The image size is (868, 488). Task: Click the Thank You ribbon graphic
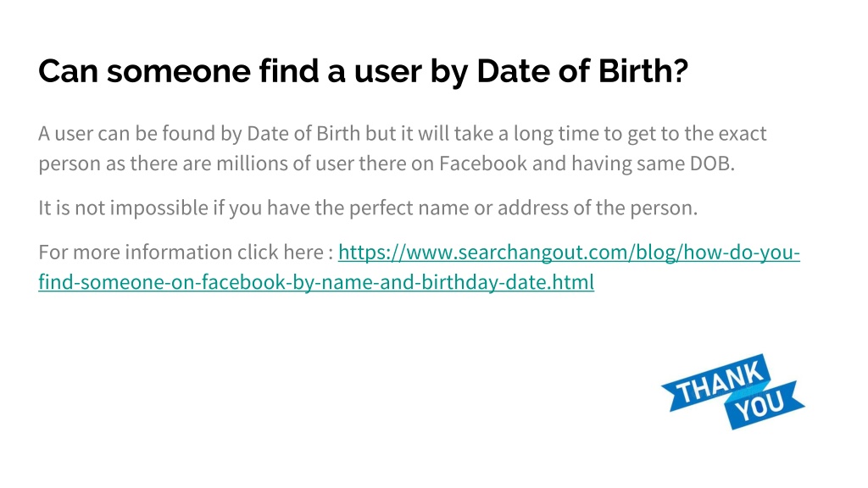tap(733, 391)
